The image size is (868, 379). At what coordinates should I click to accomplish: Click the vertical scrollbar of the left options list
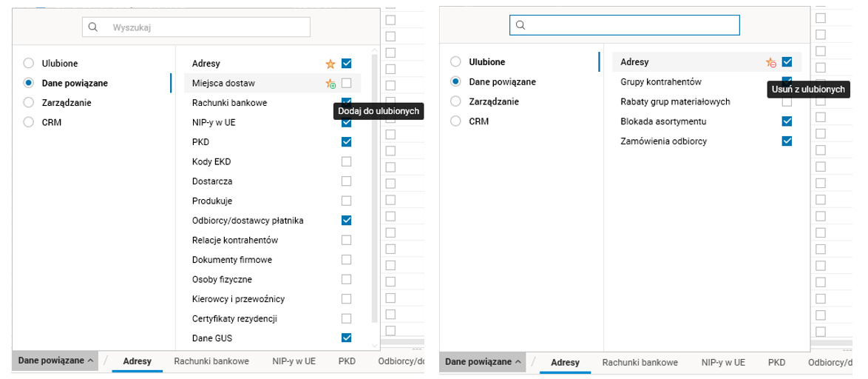[x=373, y=185]
